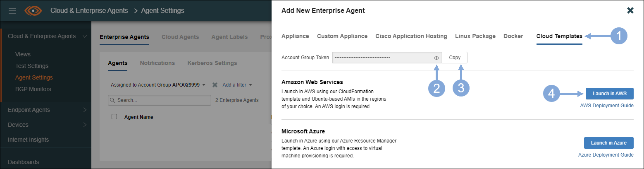The height and width of the screenshot is (169, 644).
Task: Open the Azure Deployment Guide link
Action: coord(606,155)
